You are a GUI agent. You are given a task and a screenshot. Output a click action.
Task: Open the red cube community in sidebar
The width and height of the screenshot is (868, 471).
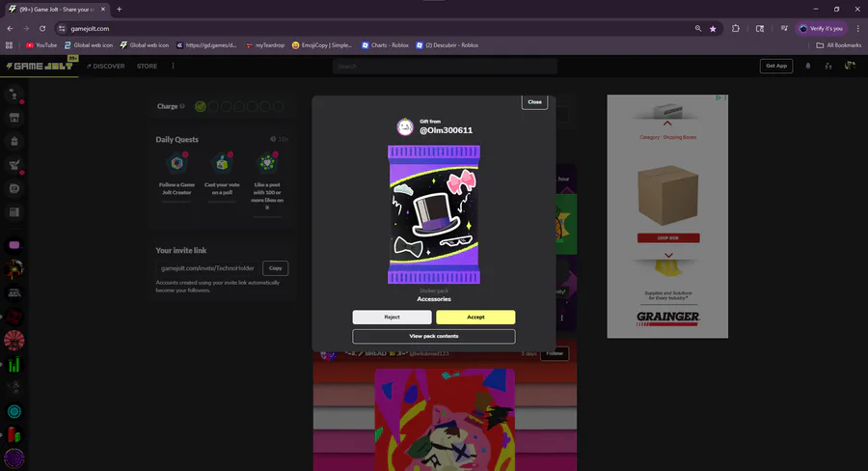tap(14, 317)
